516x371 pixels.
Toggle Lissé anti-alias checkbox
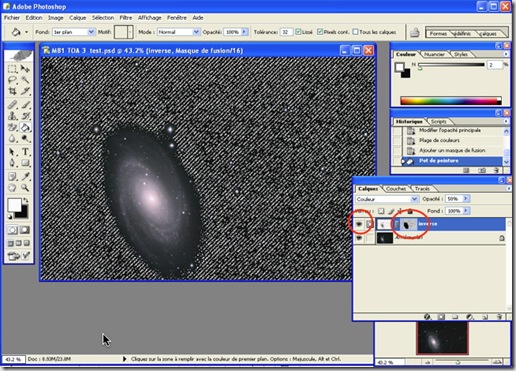coord(298,32)
